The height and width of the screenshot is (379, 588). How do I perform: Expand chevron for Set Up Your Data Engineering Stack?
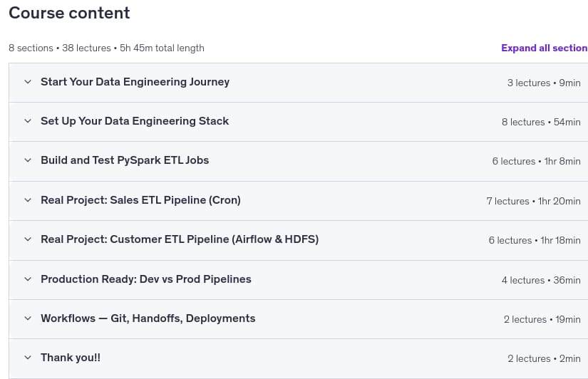click(28, 121)
